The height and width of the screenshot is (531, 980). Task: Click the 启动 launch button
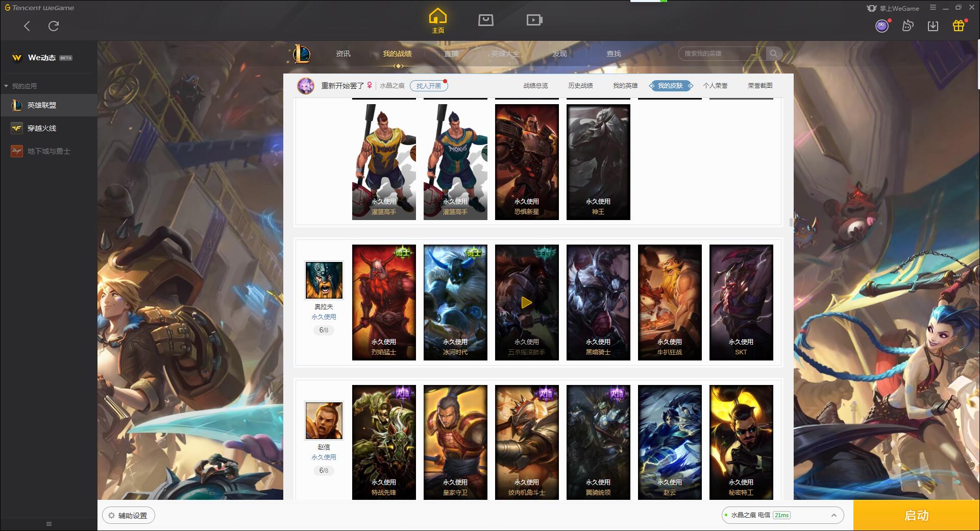pyautogui.click(x=917, y=516)
